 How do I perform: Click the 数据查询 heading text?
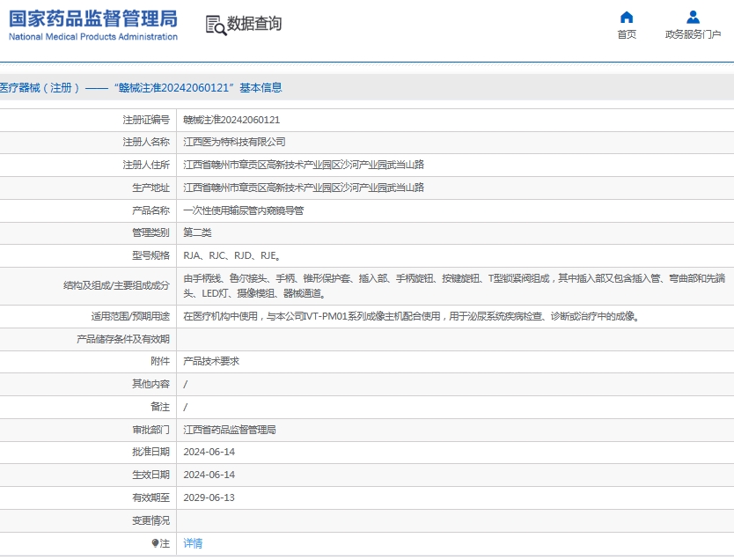pyautogui.click(x=254, y=25)
